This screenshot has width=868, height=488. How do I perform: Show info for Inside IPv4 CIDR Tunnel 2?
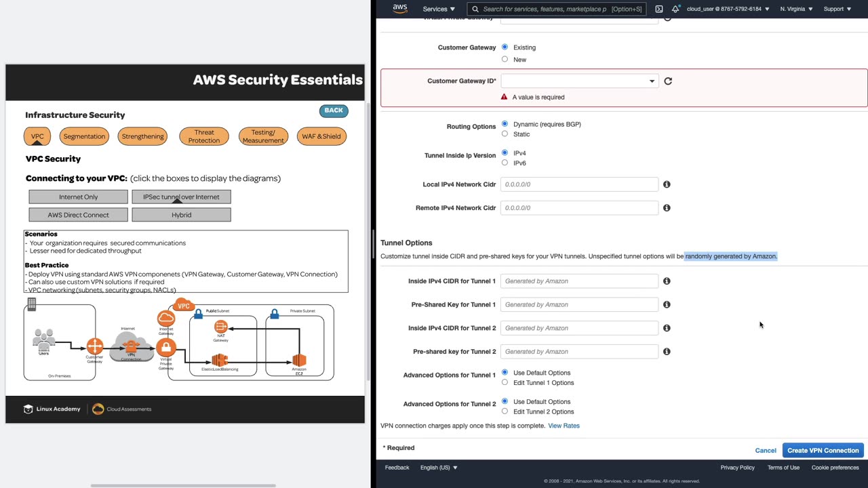pos(667,328)
